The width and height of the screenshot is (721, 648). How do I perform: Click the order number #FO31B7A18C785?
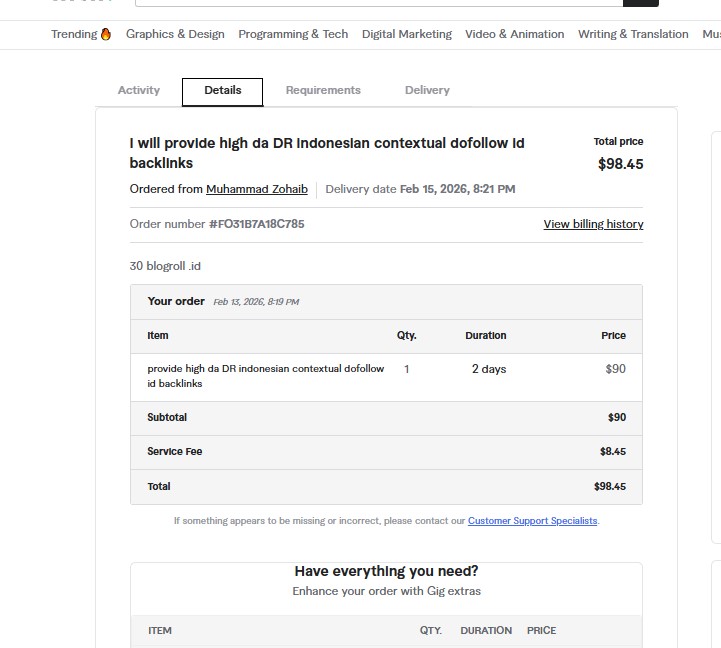point(256,224)
